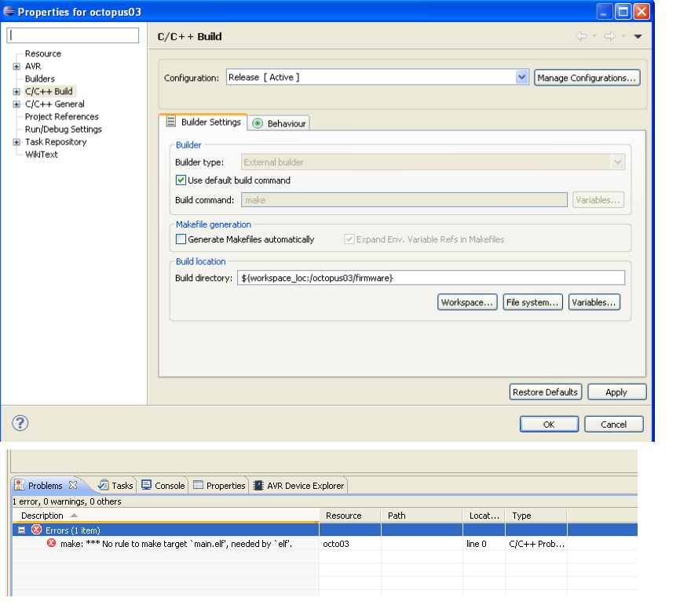Viewport: 680px width, 616px height.
Task: Click the Cancel button
Action: pos(613,424)
